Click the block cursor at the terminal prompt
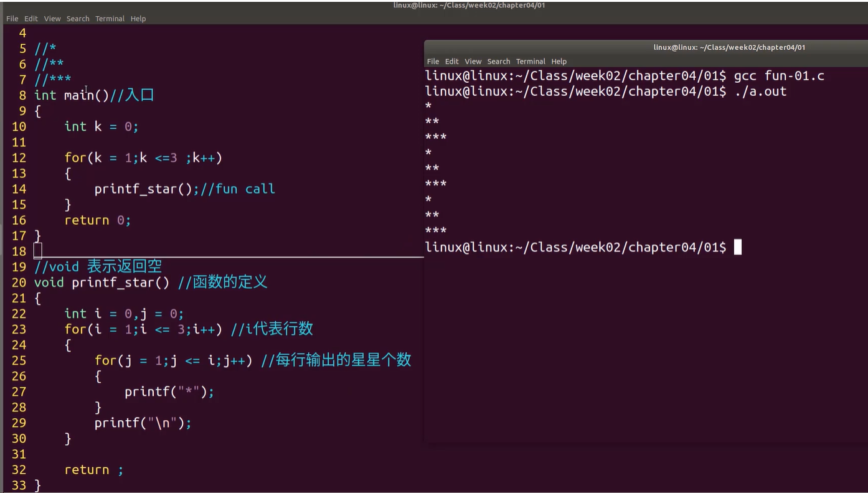 click(738, 247)
